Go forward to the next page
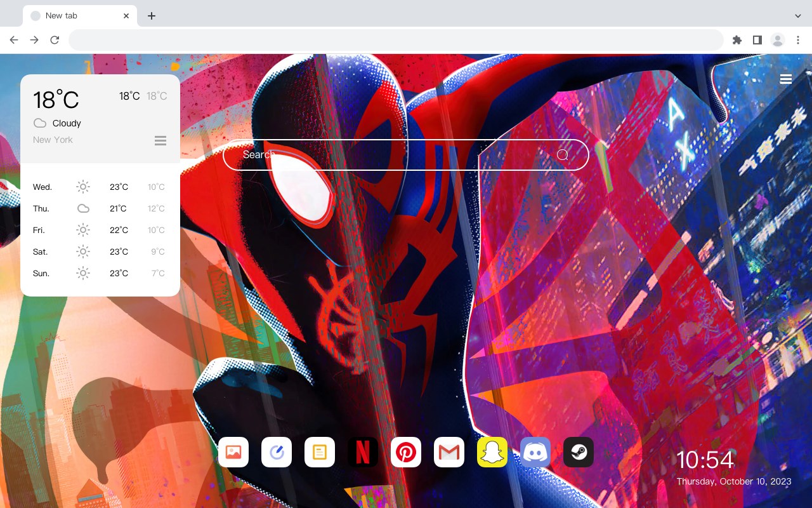This screenshot has height=508, width=812. tap(34, 40)
